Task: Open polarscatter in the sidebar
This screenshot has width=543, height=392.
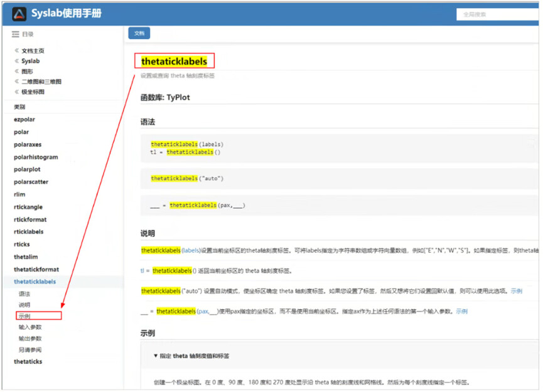Action: (31, 182)
